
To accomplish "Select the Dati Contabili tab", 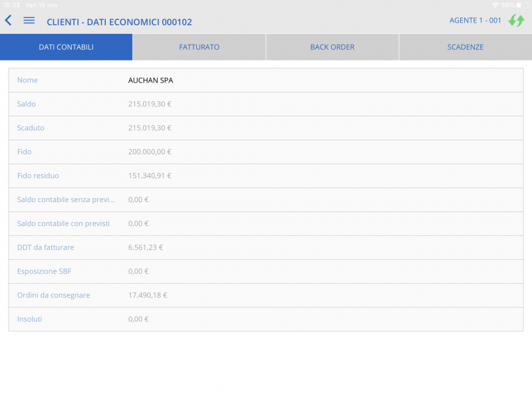I will click(66, 47).
